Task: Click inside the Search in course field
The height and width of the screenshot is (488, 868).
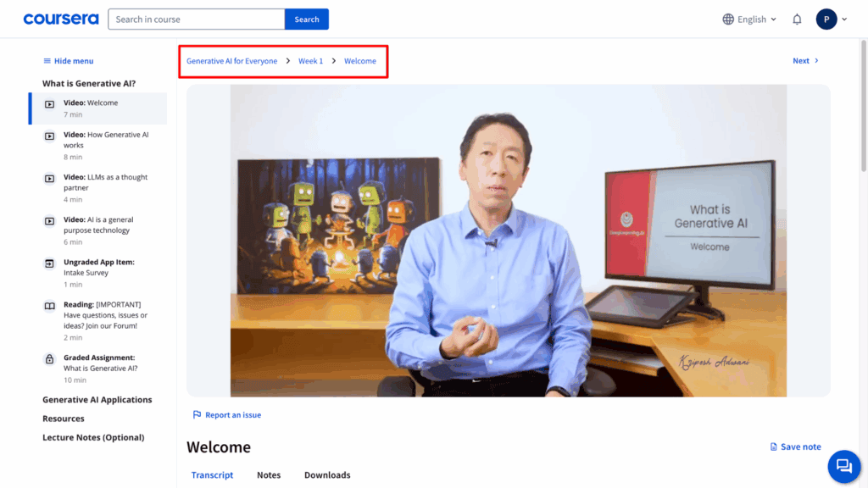Action: pyautogui.click(x=196, y=19)
